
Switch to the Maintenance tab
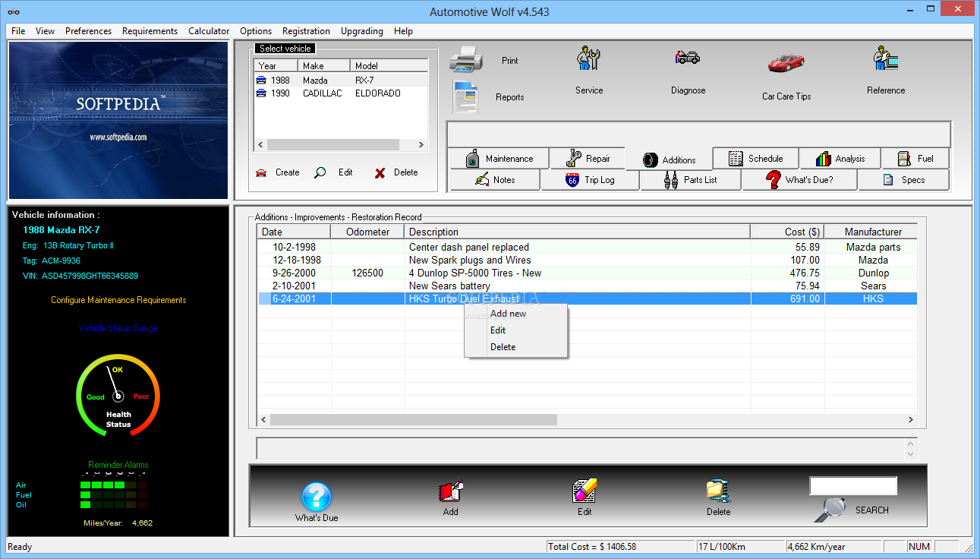tap(499, 159)
